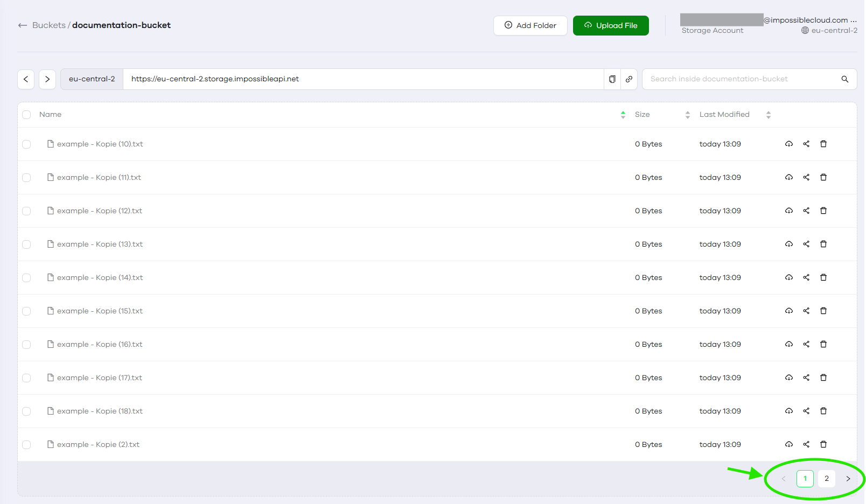
Task: Go to page 2 of the file list
Action: [x=827, y=479]
